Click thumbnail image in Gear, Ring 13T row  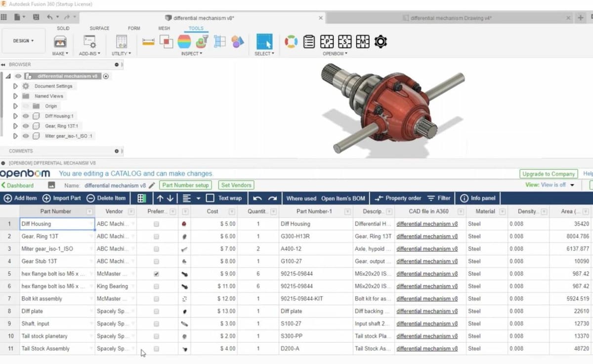coord(184,237)
